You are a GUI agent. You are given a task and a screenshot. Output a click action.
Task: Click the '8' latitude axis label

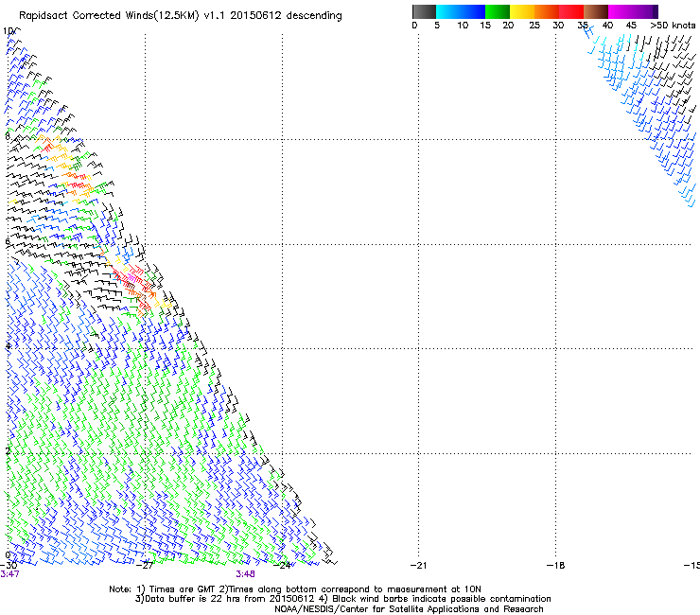pyautogui.click(x=8, y=136)
